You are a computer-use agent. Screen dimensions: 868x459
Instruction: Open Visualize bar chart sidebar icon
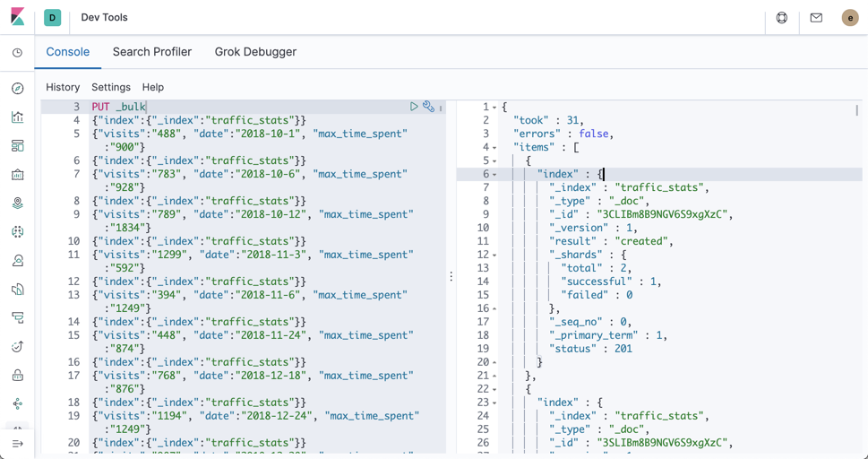(x=18, y=117)
